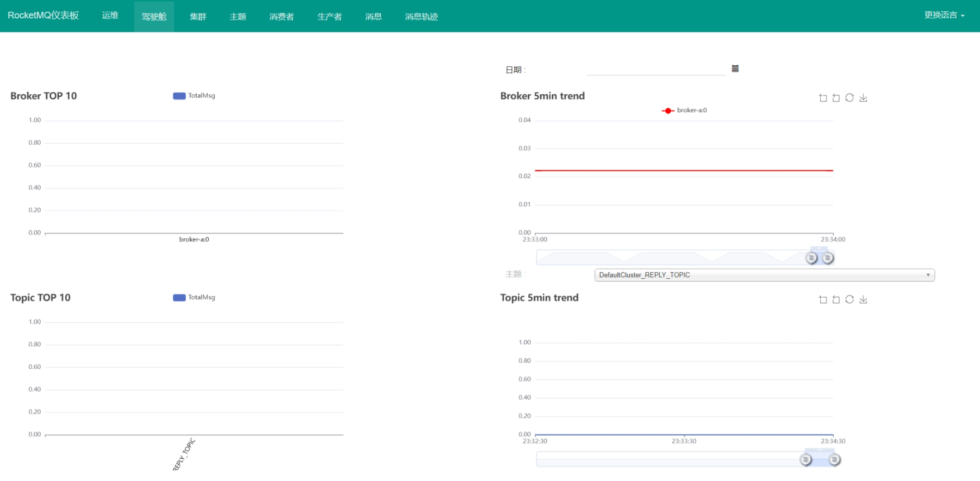
Task: Click Topic 5min trend zoom-reset icon
Action: [836, 299]
